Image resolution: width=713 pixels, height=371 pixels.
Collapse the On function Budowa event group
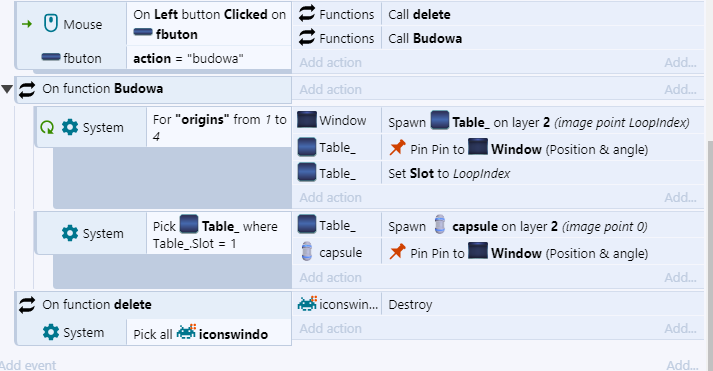[7, 89]
